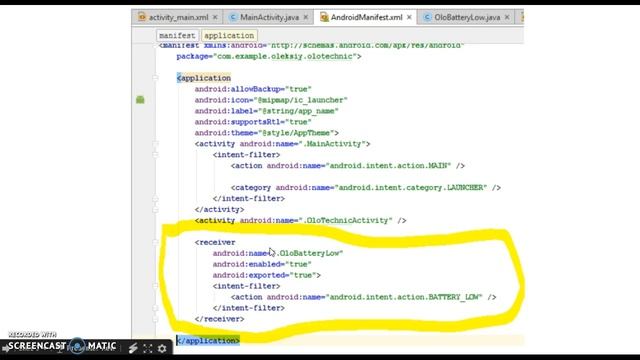Collapse the MainActivity activity fold marker

point(155,144)
